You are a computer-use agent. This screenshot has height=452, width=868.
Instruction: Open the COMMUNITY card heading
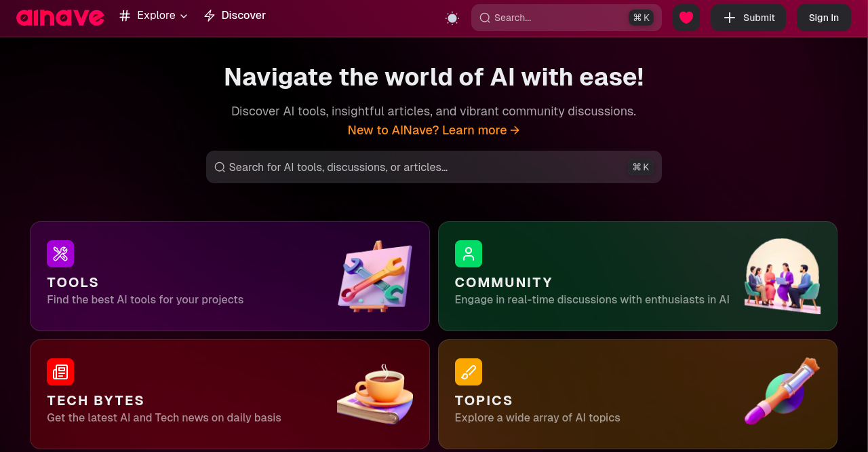click(504, 282)
